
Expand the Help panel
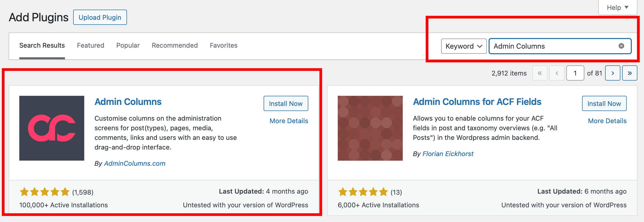point(618,8)
